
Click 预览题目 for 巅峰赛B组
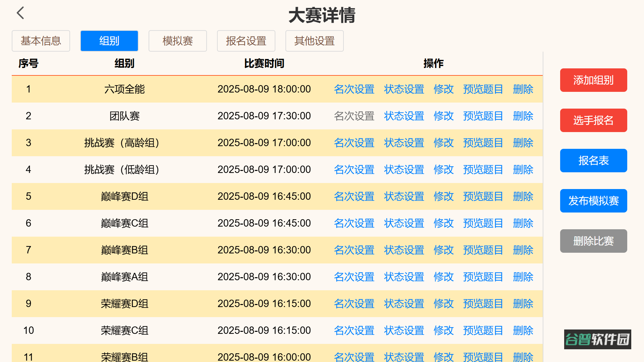(x=483, y=250)
